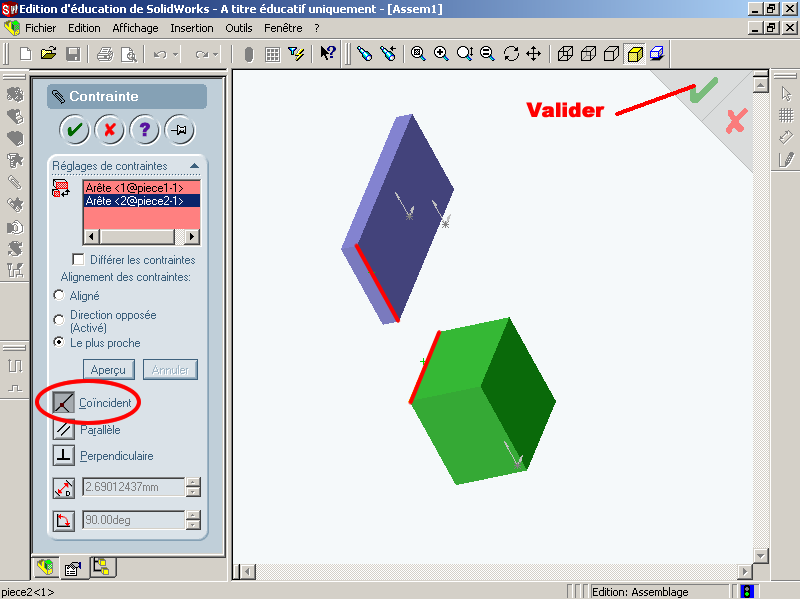
Task: Open the Fenêtre menu
Action: pyautogui.click(x=283, y=28)
